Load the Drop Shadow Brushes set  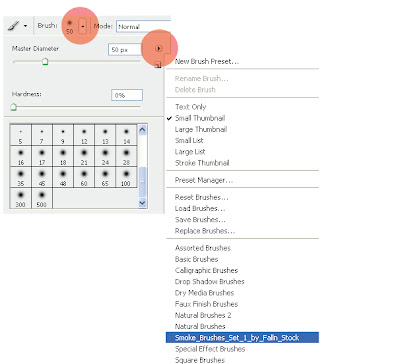(209, 282)
